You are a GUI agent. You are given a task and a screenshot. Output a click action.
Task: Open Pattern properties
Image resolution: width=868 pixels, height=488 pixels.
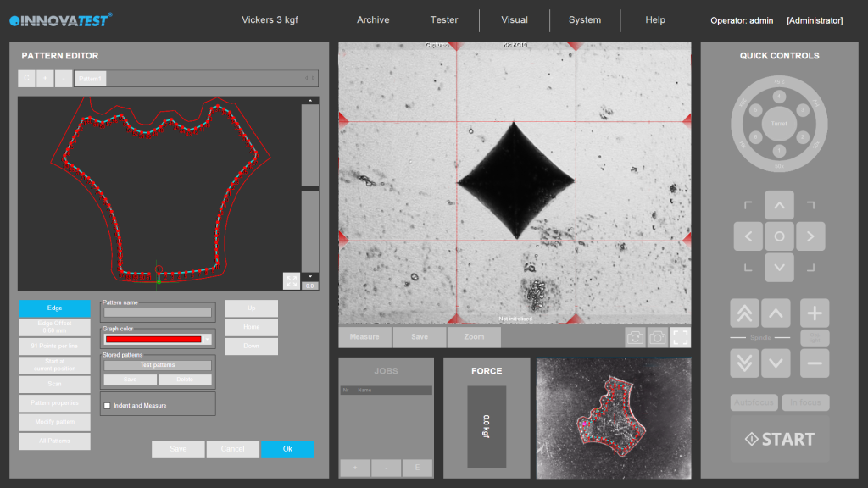pos(54,403)
